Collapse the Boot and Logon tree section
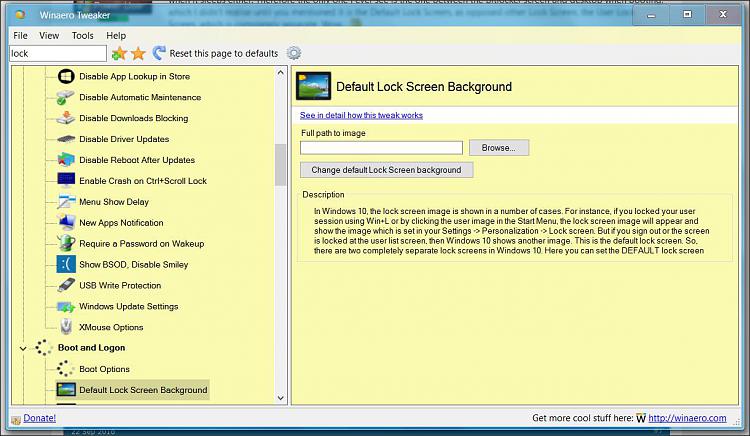750x436 pixels. [23, 349]
